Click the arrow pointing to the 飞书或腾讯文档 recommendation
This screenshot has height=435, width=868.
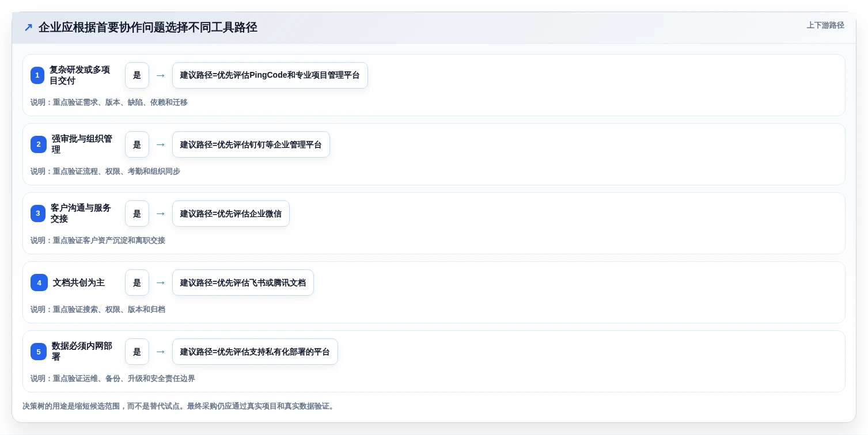[161, 283]
